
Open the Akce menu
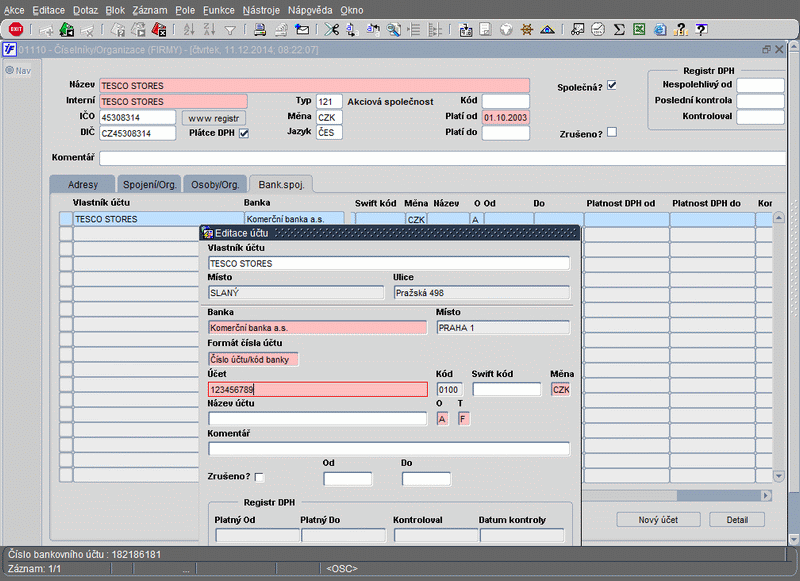pos(14,10)
